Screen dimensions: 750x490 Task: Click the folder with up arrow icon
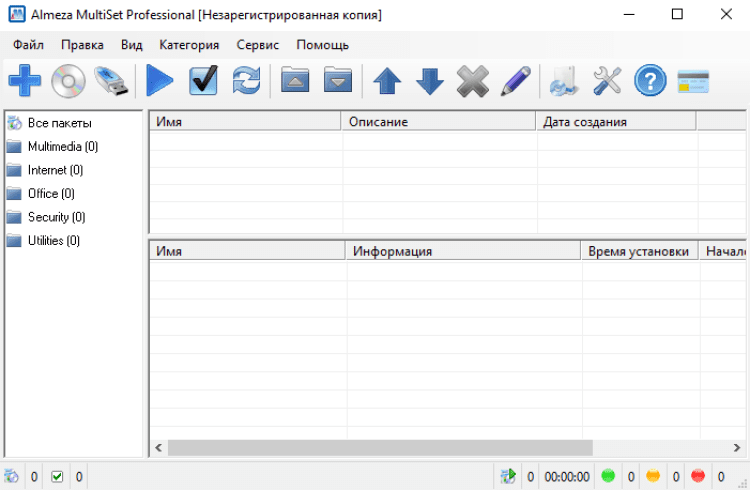click(295, 79)
